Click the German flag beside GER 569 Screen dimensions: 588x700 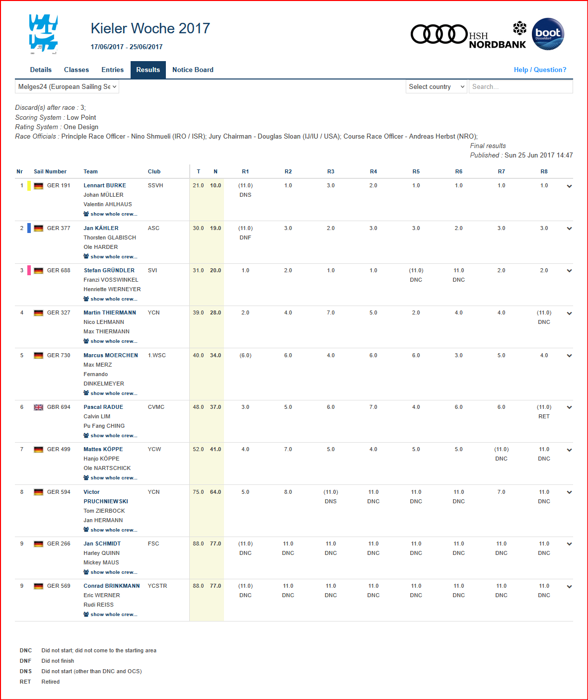[38, 586]
